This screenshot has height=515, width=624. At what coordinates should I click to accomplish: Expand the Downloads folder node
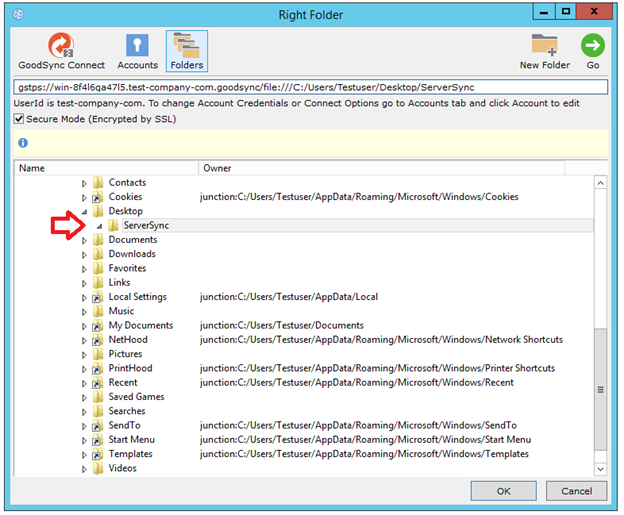(x=84, y=255)
